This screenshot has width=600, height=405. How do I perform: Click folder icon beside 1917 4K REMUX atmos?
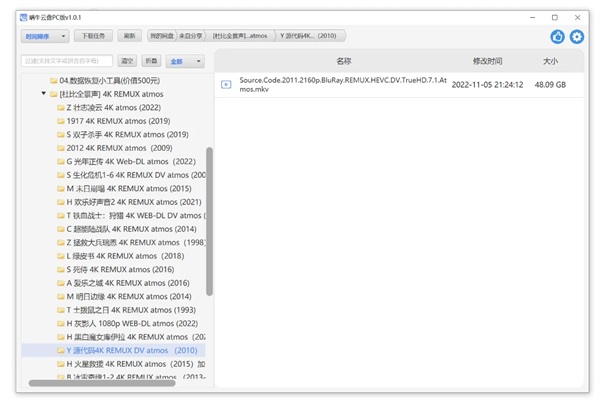click(61, 120)
